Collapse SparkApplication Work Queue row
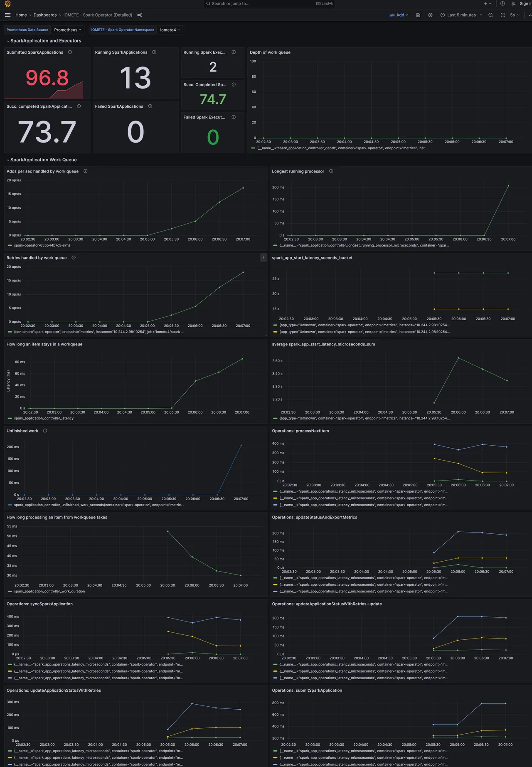This screenshot has height=767, width=532. [43, 160]
